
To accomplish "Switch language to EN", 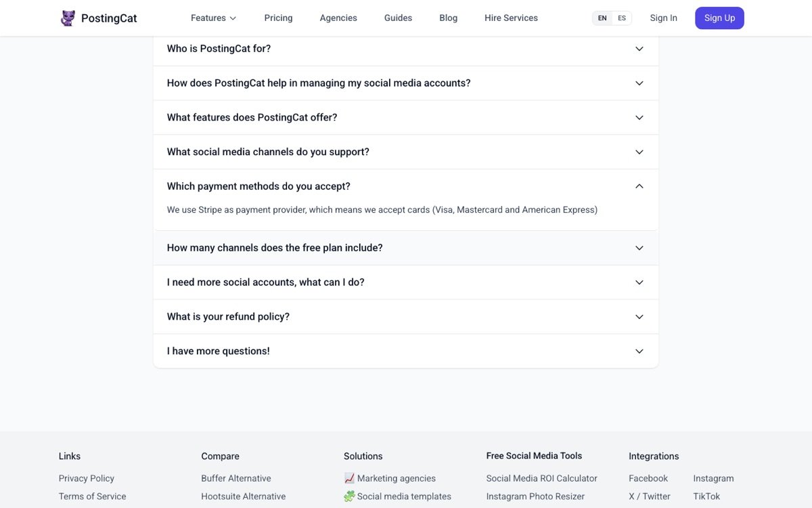I will tap(602, 18).
